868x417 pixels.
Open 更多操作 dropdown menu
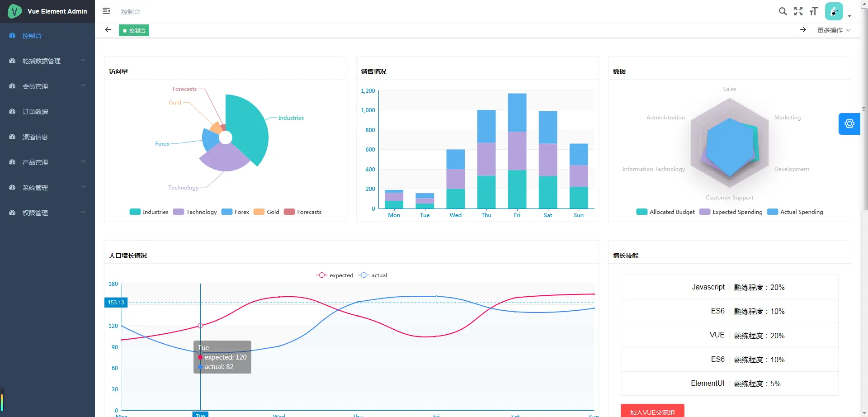click(834, 30)
